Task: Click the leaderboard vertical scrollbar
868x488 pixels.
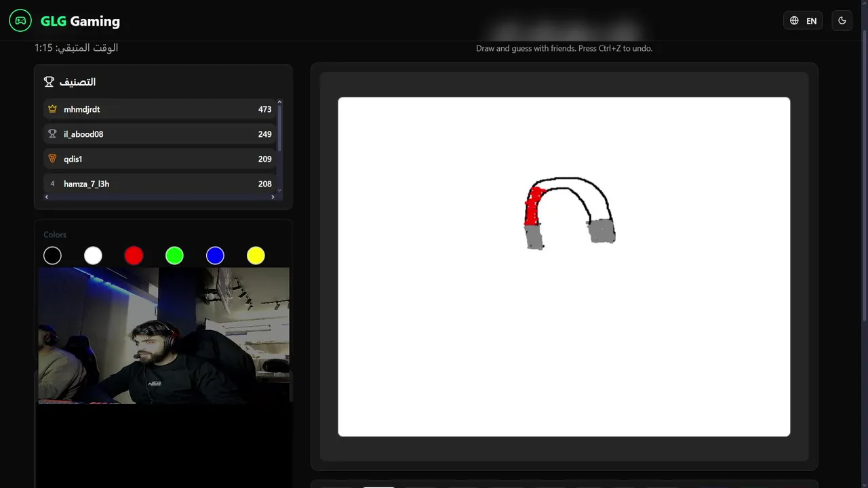Action: [x=279, y=129]
